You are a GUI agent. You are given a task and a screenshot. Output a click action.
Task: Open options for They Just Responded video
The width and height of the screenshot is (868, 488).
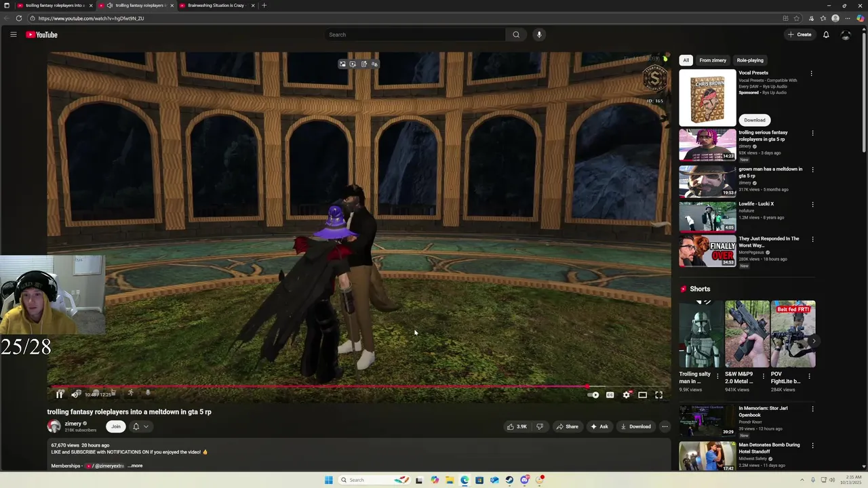point(812,239)
